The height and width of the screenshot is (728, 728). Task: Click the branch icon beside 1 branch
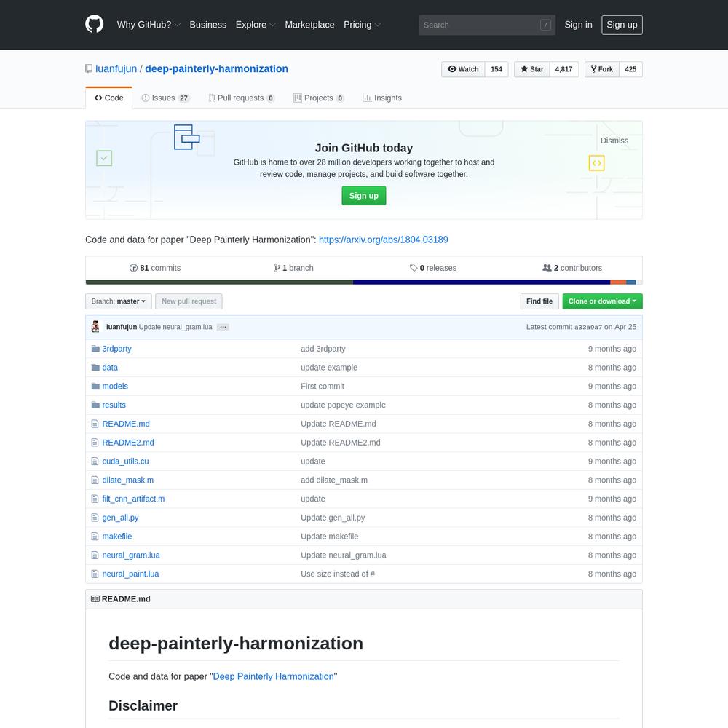pos(277,268)
